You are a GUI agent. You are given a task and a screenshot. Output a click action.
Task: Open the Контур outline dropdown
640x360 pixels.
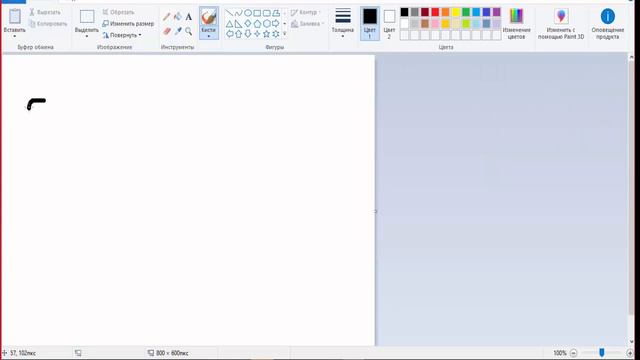tap(306, 13)
